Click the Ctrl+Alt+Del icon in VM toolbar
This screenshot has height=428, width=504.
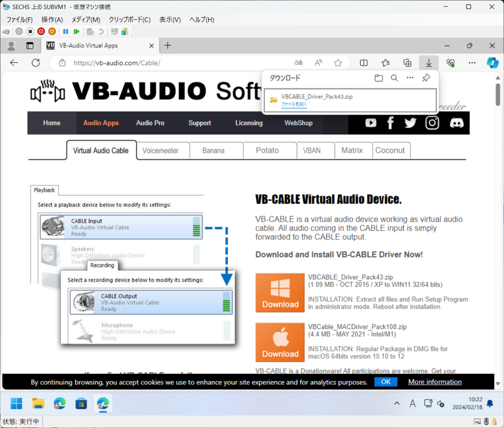click(6, 32)
